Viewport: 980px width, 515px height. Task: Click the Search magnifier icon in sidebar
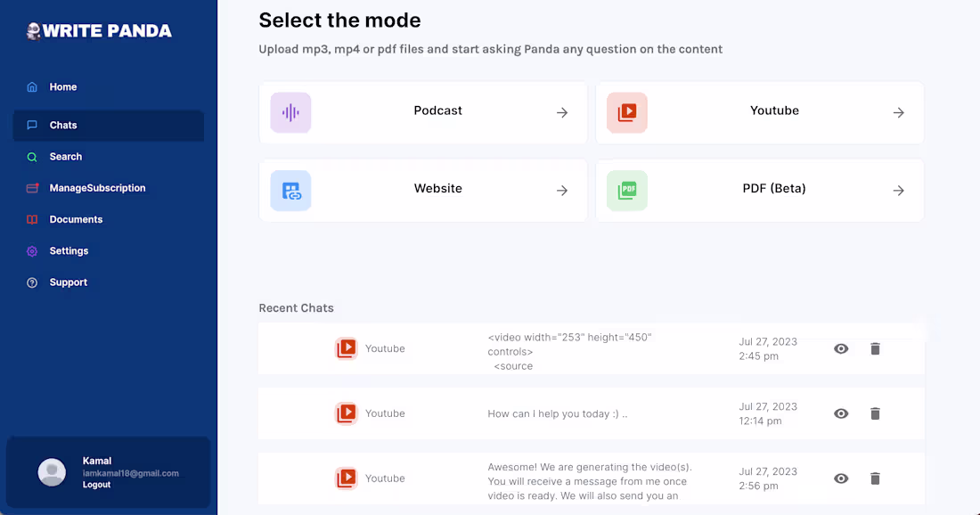click(x=31, y=157)
